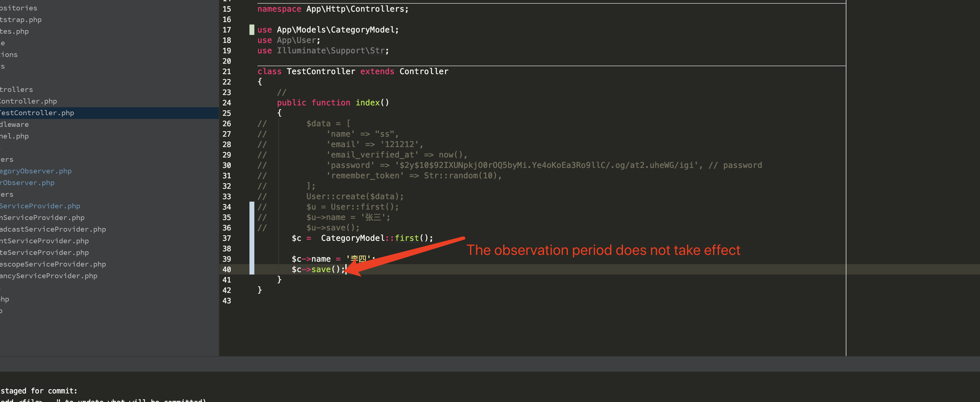The width and height of the screenshot is (980, 402).
Task: Collapse the Controllers folder
Action: click(16, 89)
